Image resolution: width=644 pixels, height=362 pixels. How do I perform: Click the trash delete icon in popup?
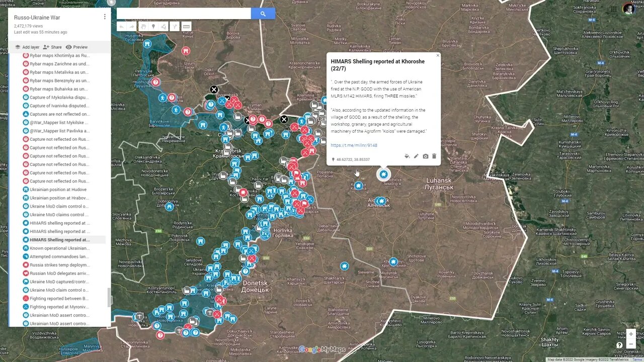434,156
